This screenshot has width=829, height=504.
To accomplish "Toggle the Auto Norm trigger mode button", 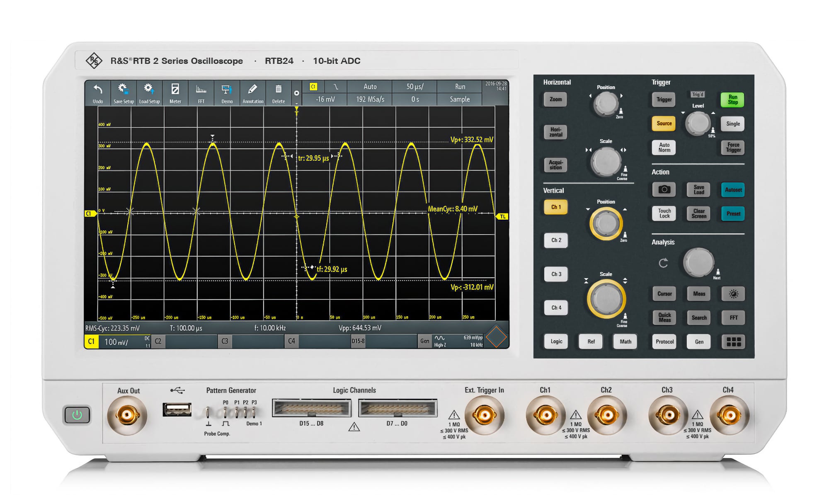I will tap(664, 148).
